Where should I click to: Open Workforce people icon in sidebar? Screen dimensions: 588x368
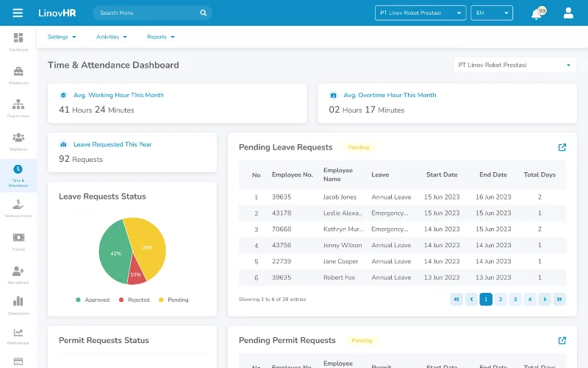(x=18, y=141)
